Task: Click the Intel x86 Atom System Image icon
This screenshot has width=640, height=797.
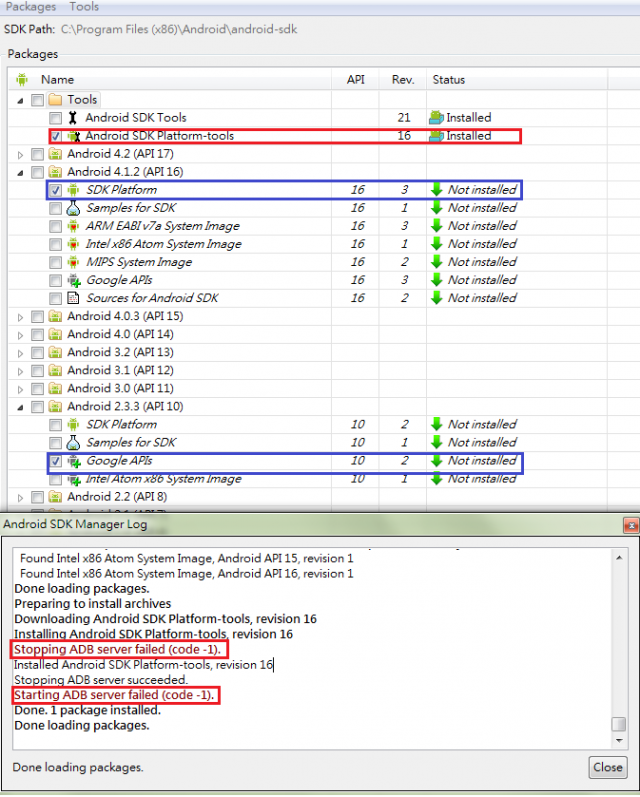Action: [x=73, y=244]
